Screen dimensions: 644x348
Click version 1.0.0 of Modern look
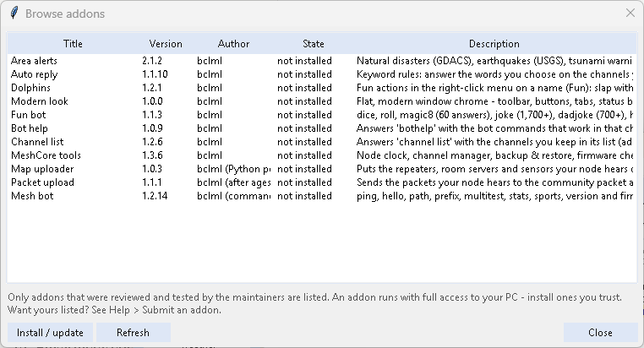click(x=152, y=101)
